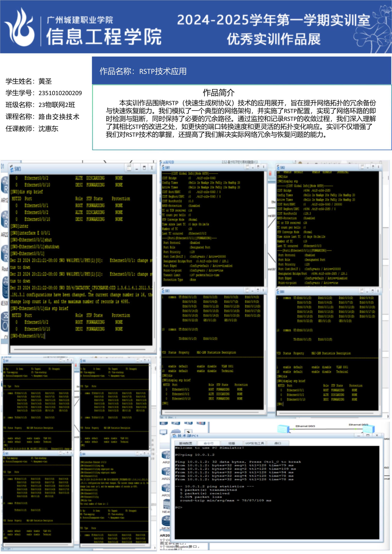Click the PC> prompt in PC1 terminal
392x554 pixels.
coord(179,508)
